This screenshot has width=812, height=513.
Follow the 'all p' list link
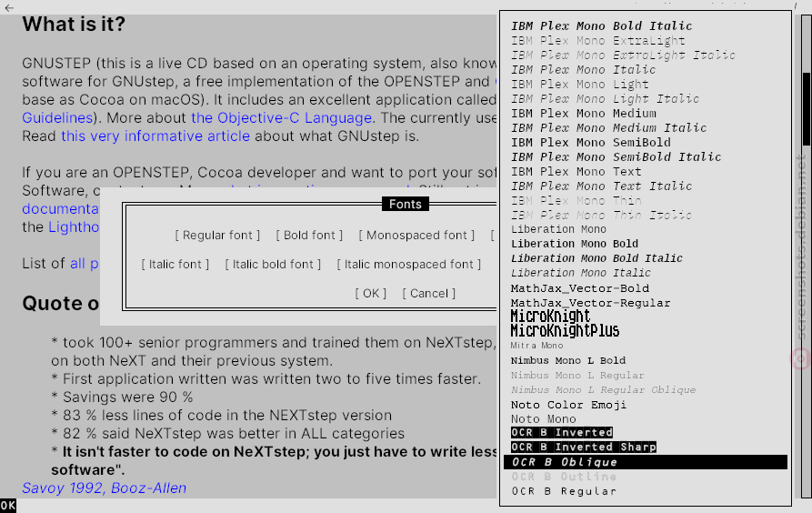pyautogui.click(x=84, y=263)
